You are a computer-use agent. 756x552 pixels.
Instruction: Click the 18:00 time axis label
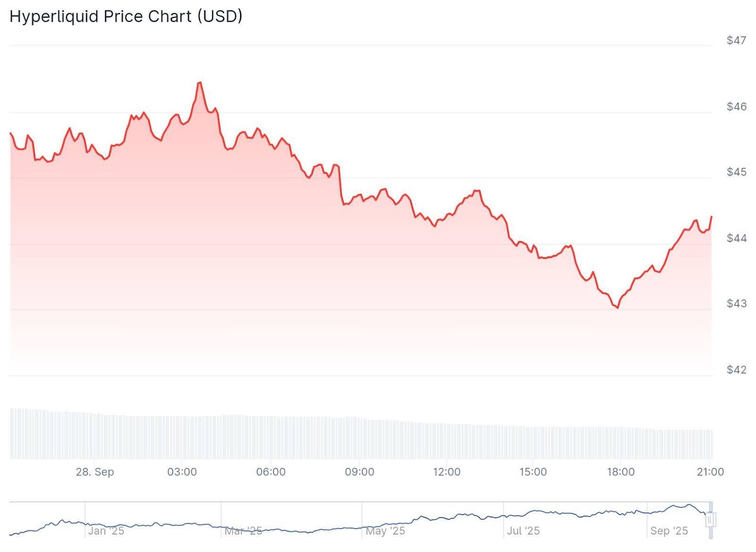(620, 472)
